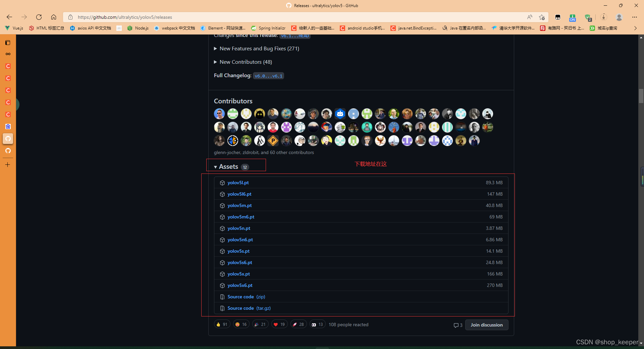Download yolov5s.pt
The width and height of the screenshot is (644, 349).
click(x=238, y=251)
